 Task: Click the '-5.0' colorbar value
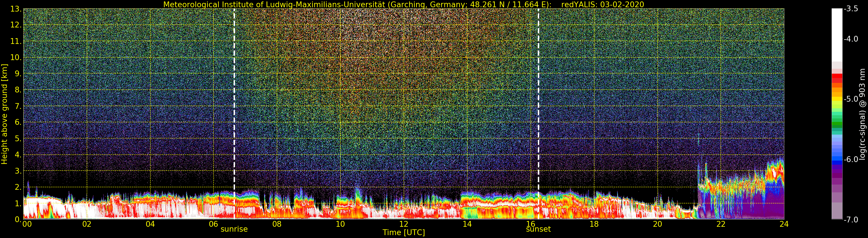tap(851, 99)
